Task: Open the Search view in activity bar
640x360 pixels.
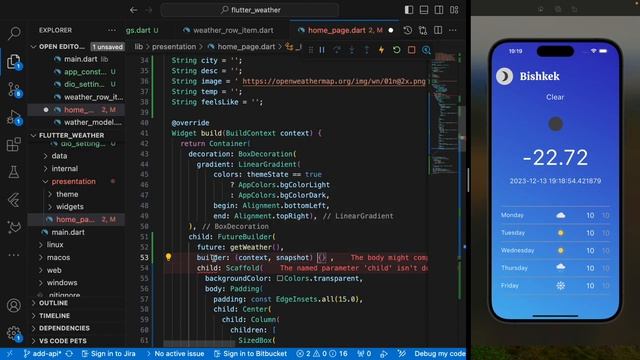Action: point(14,33)
